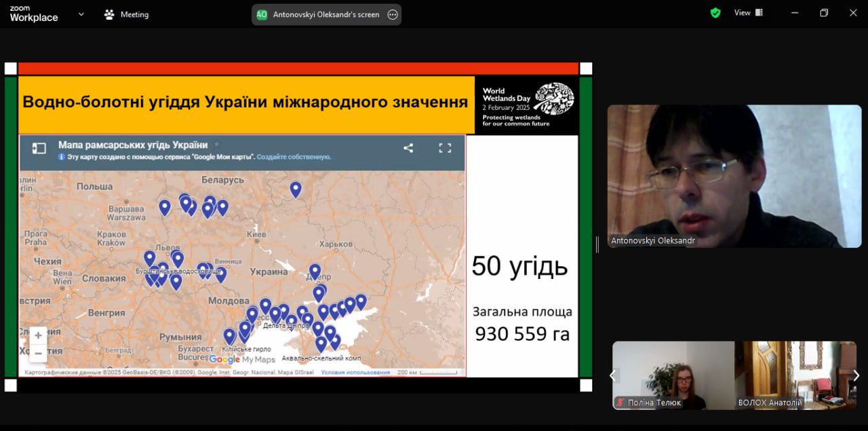868x431 pixels.
Task: Expand the Zoom Workplace dropdown arrow
Action: tap(81, 14)
